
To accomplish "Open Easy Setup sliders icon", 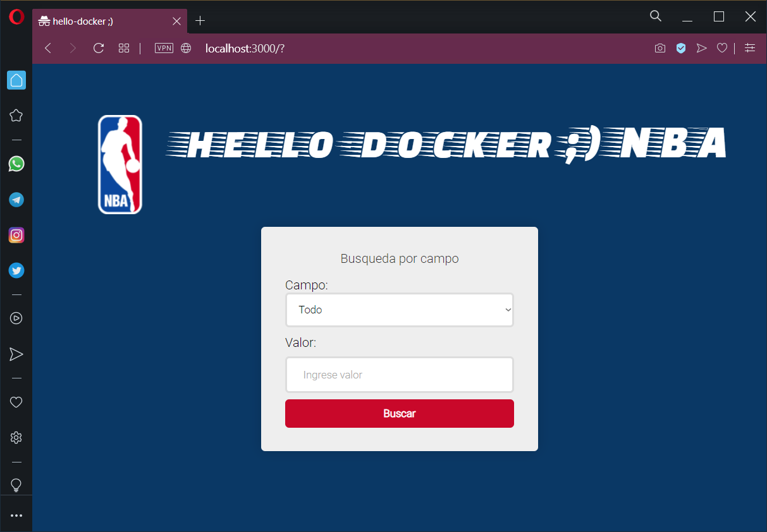I will (x=750, y=48).
